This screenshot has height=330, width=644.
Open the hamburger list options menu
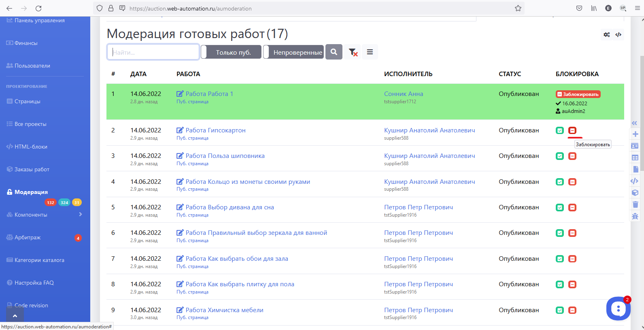pos(370,52)
